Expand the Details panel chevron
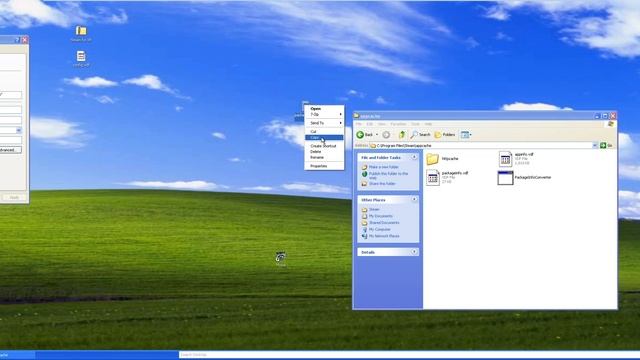This screenshot has height=360, width=640. pos(414,252)
